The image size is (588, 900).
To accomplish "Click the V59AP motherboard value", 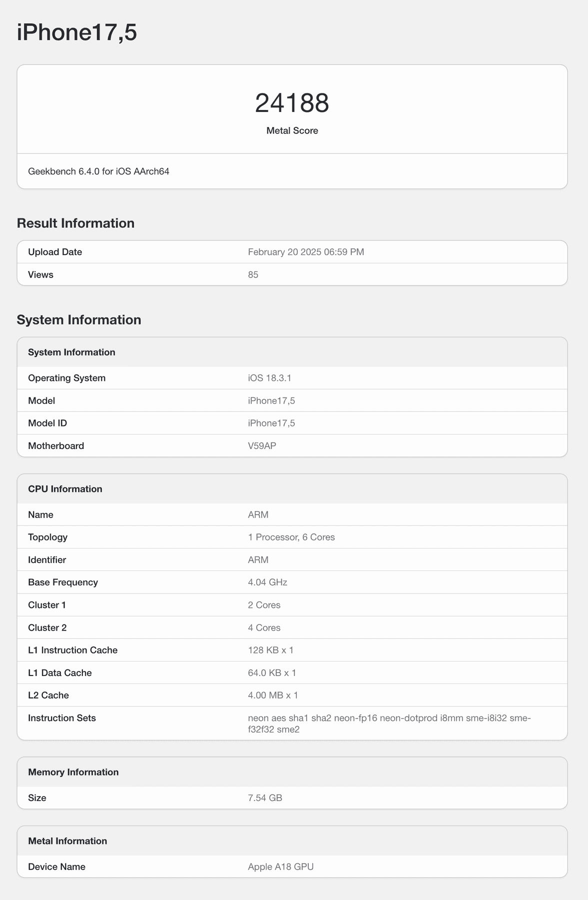I will (262, 445).
